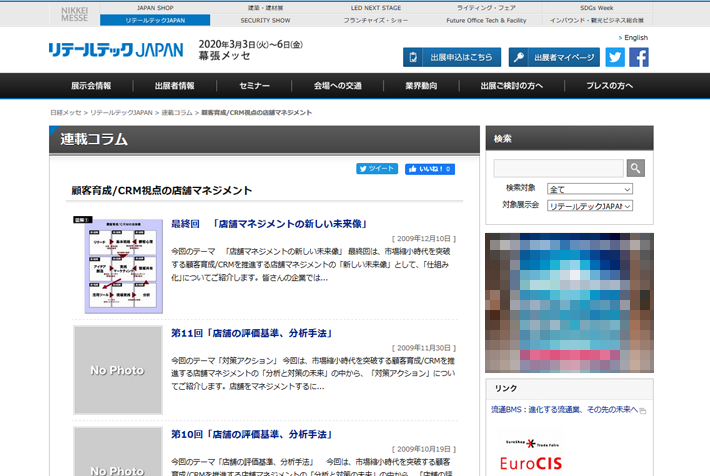The height and width of the screenshot is (476, 710).
Task: Open the 流通BMS link in リンク section
Action: 564,409
